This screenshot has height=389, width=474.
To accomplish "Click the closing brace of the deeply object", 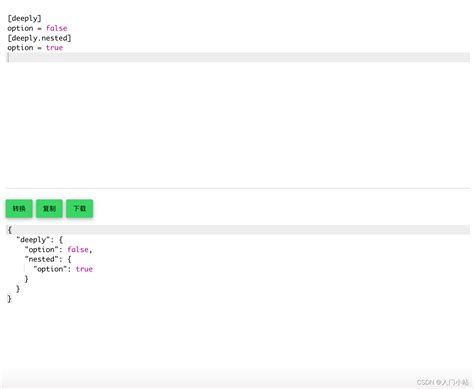I will 18,288.
